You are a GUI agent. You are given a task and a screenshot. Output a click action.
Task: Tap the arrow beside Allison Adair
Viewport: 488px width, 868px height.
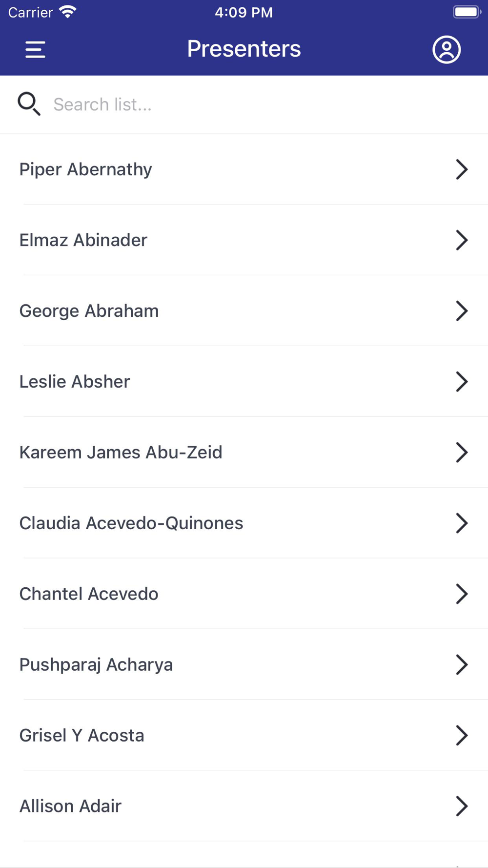tap(461, 806)
